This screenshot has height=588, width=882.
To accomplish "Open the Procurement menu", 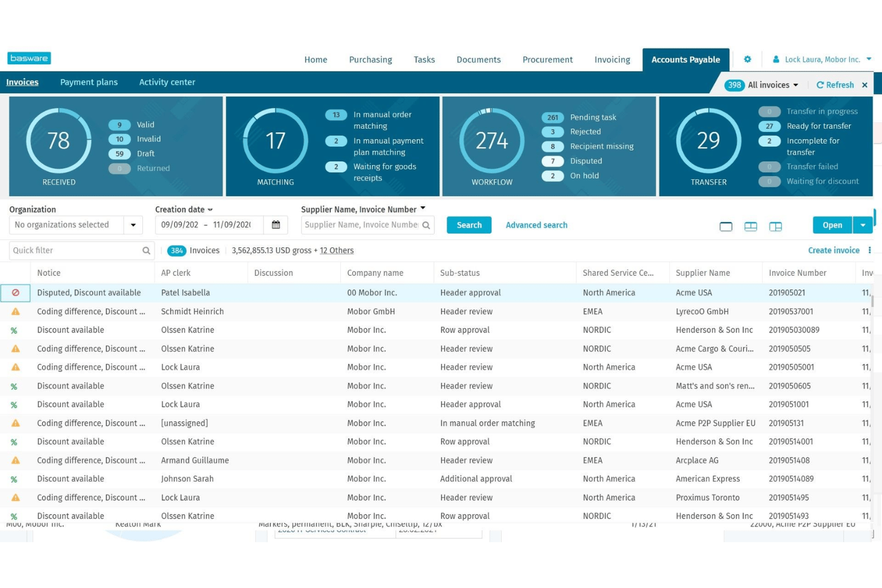I will tap(548, 60).
